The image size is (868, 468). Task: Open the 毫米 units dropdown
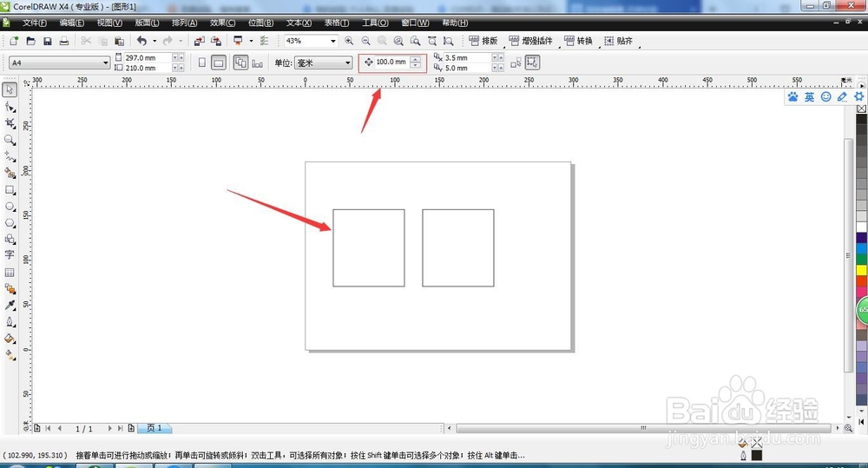[x=348, y=63]
